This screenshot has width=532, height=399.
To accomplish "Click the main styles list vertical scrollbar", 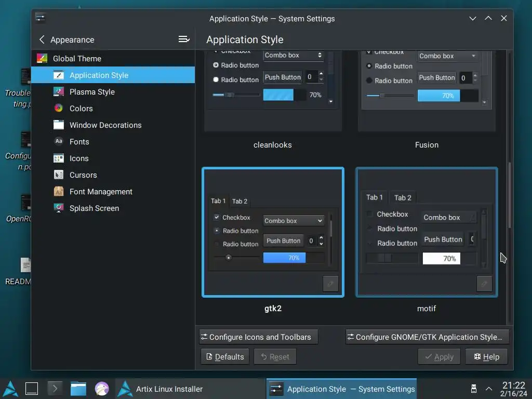I will (509, 195).
